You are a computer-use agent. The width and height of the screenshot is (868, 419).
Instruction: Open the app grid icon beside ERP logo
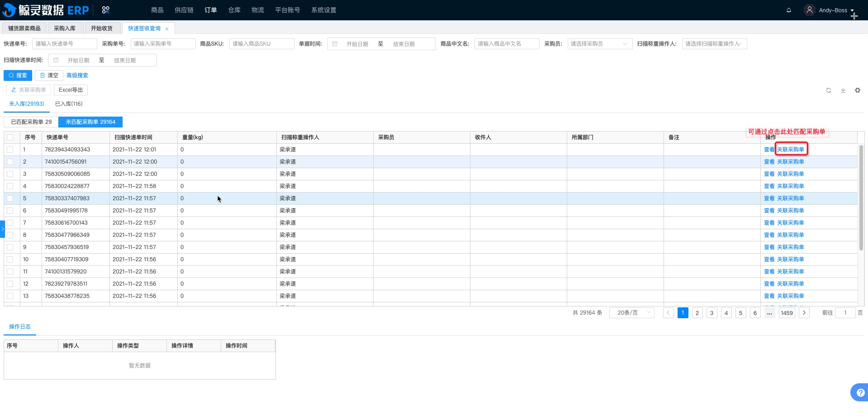click(x=105, y=10)
